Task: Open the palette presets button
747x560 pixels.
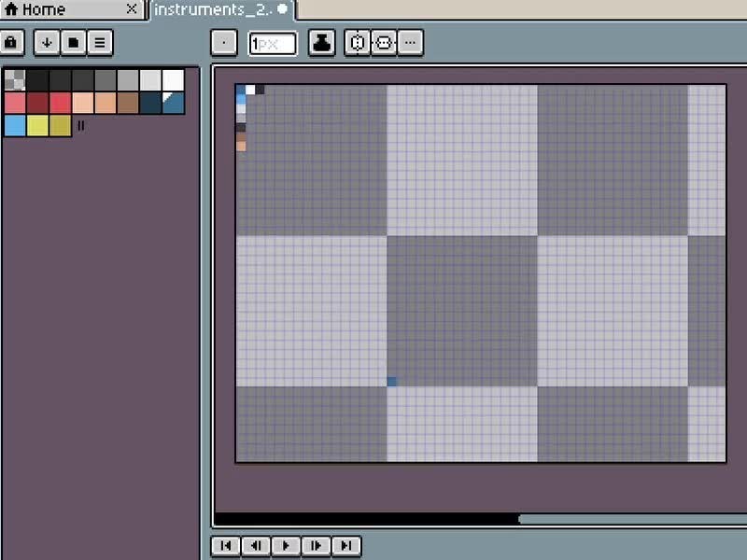Action: [73, 43]
